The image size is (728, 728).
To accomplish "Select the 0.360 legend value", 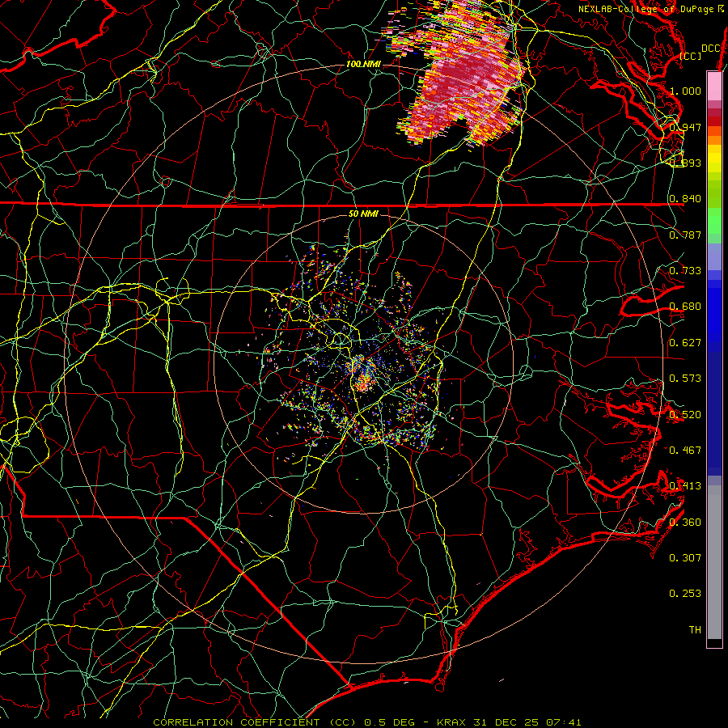I will 685,523.
